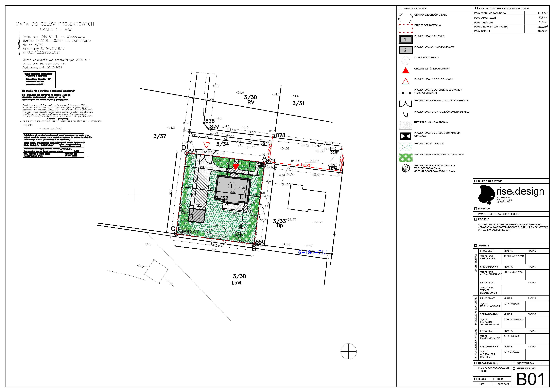Select the vertical north arrow beside the map header
This screenshot has width=555, height=392.
[x=19, y=44]
